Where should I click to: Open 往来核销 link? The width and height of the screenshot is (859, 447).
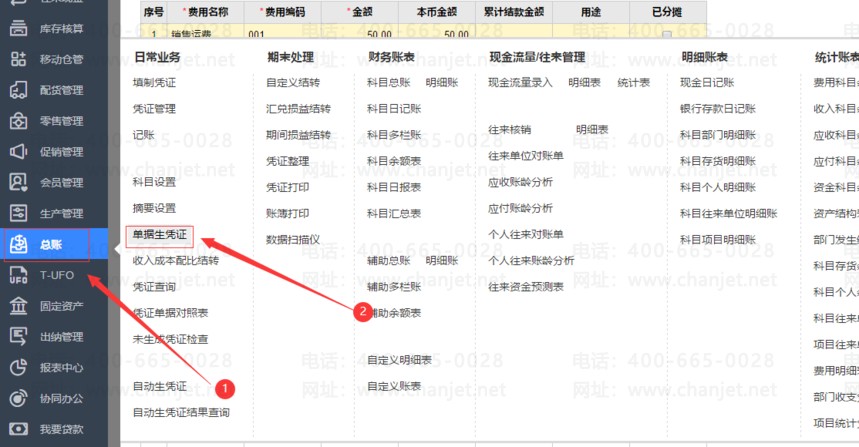click(509, 130)
